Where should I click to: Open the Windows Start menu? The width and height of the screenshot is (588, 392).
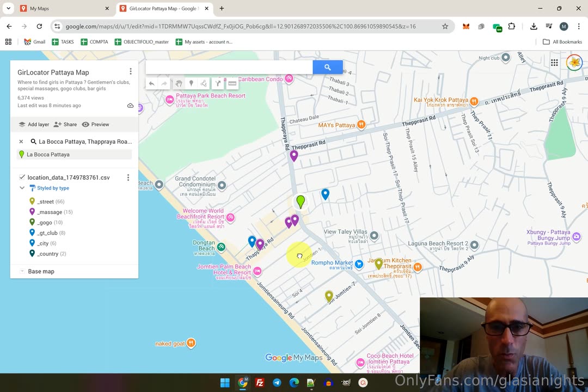coord(225,383)
